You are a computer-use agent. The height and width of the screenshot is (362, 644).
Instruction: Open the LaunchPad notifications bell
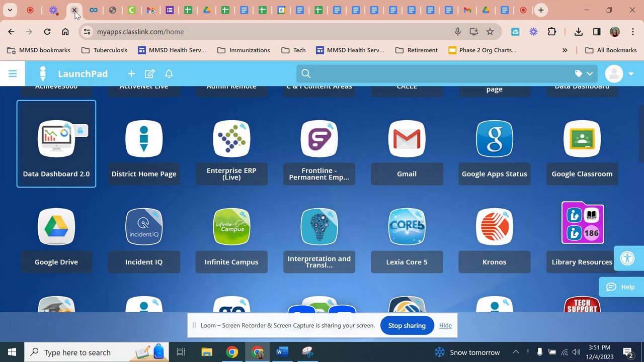[x=169, y=74]
